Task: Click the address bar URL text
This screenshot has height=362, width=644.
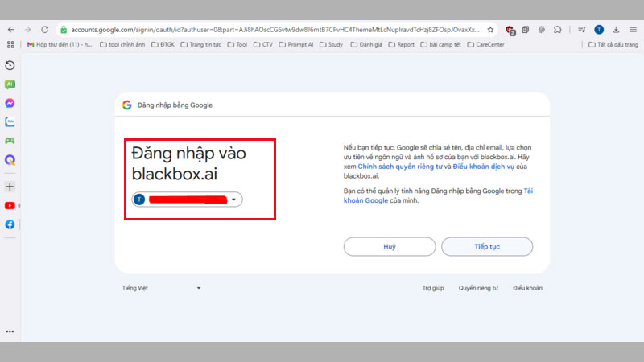Action: (x=275, y=30)
